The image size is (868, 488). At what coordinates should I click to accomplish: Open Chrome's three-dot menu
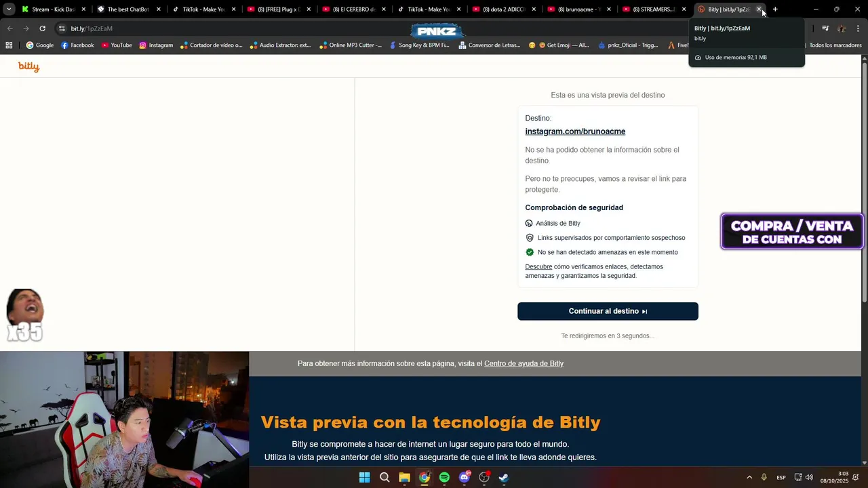(x=858, y=28)
